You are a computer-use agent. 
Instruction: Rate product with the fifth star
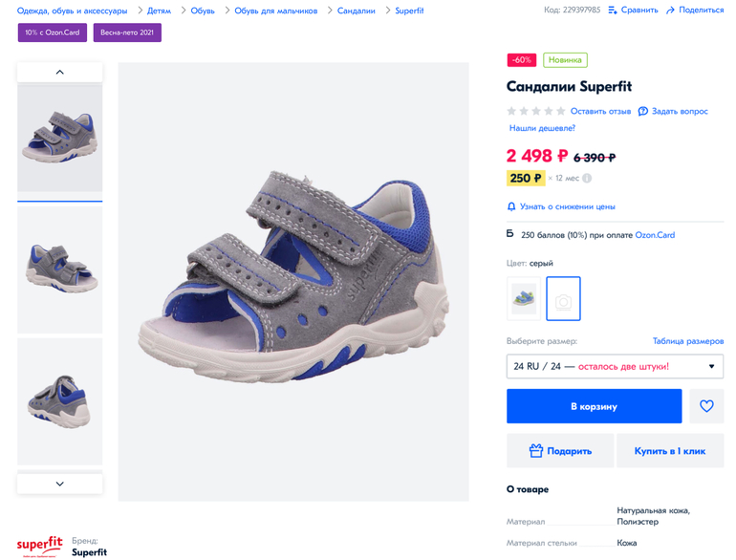[x=561, y=111]
